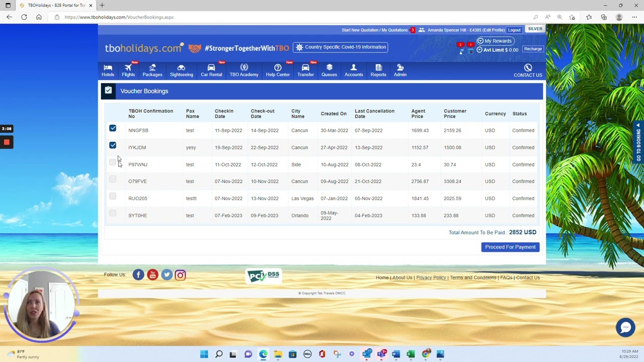Open Start New Quotation / My Quotations link
Viewport: 644px width, 362px height.
(375, 30)
